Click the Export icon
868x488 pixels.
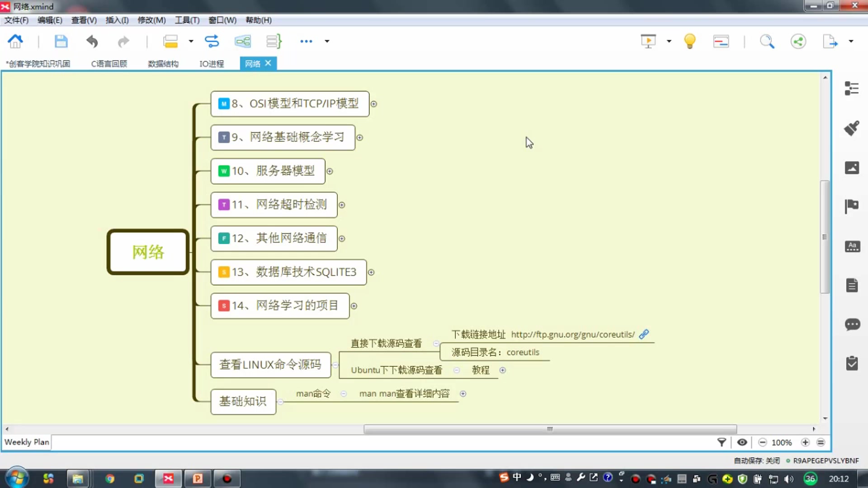(832, 41)
